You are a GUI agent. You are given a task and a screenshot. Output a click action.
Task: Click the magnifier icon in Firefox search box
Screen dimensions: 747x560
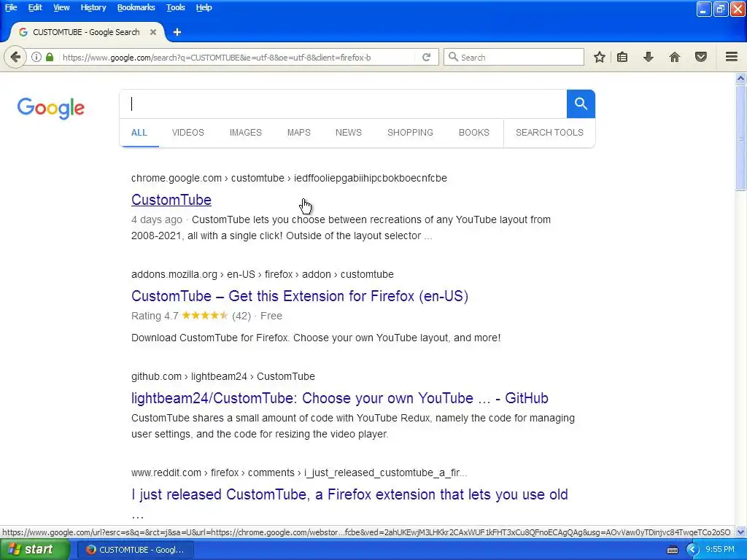pyautogui.click(x=453, y=57)
